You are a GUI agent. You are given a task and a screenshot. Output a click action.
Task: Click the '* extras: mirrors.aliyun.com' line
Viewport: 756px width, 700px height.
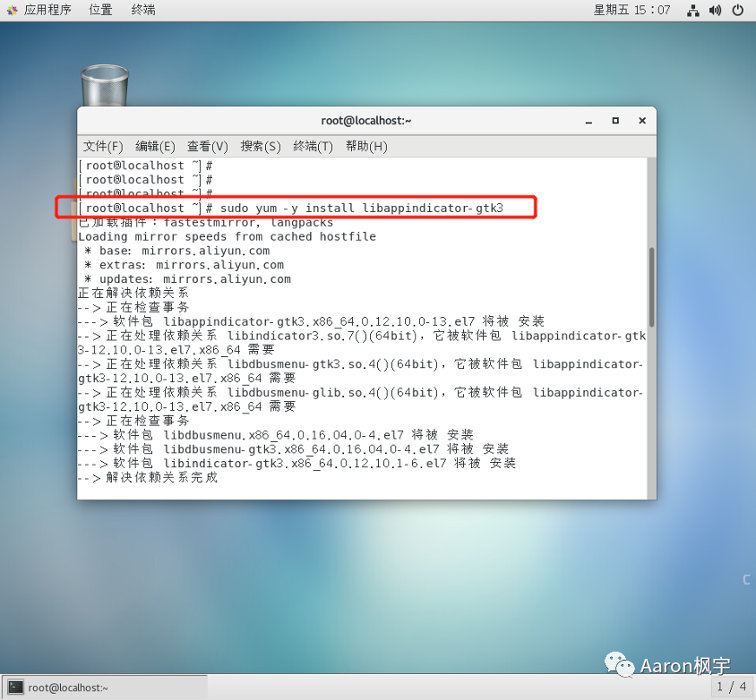(x=184, y=265)
